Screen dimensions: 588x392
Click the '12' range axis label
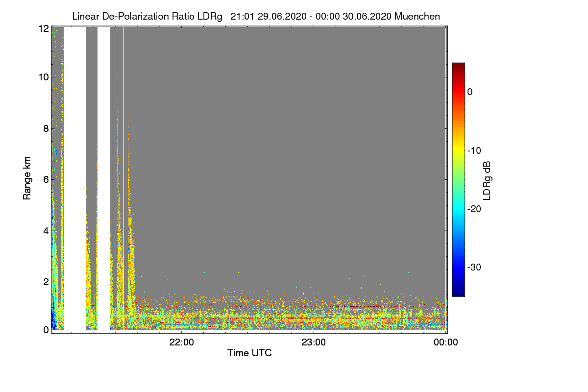tap(44, 29)
